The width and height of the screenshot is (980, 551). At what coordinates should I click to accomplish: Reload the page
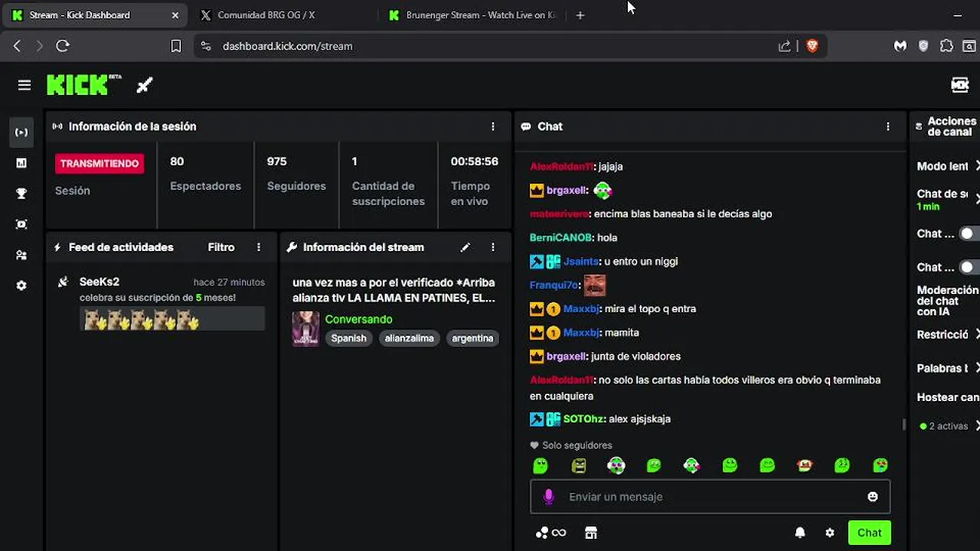pos(63,46)
